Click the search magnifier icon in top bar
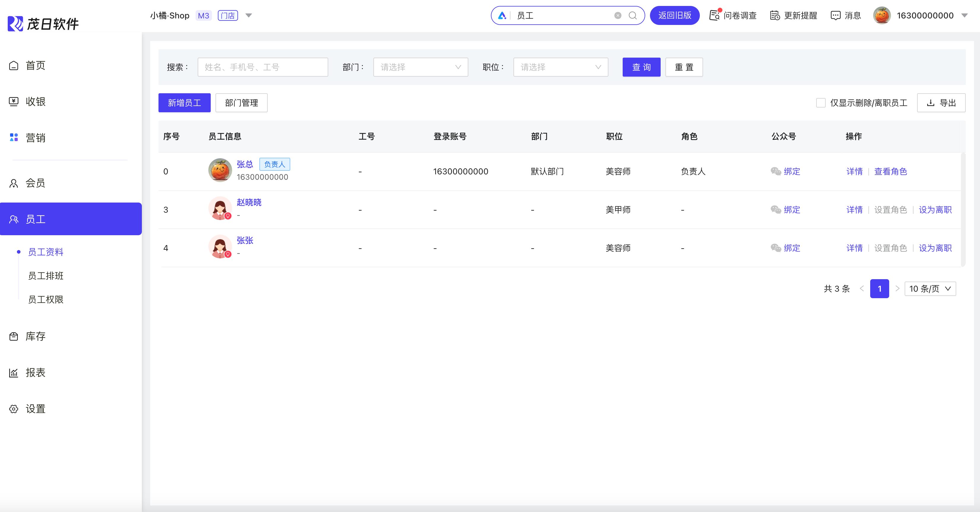This screenshot has width=980, height=512. (632, 16)
